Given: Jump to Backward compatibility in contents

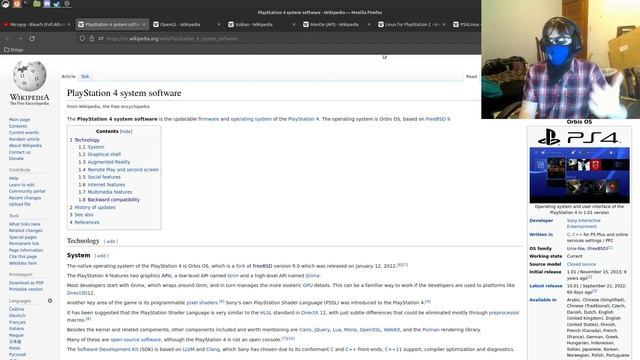Looking at the screenshot, I should (x=113, y=200).
